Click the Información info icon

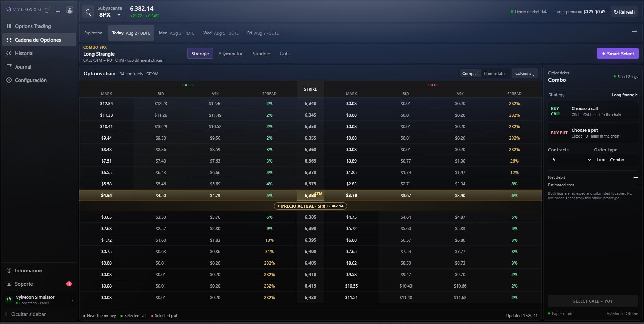coord(9,270)
